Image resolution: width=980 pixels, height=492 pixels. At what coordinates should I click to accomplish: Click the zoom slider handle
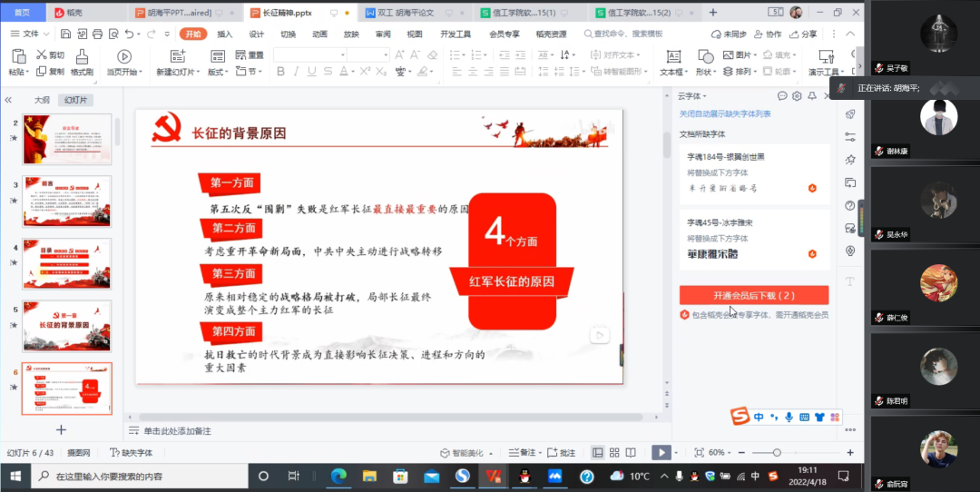coord(777,453)
